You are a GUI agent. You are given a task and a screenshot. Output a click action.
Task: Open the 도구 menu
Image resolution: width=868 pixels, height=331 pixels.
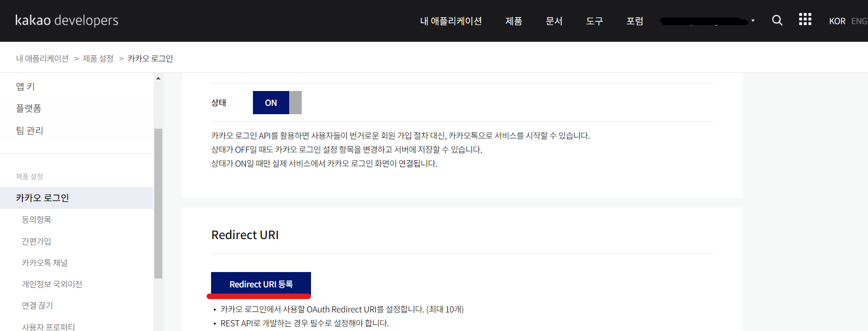tap(594, 21)
